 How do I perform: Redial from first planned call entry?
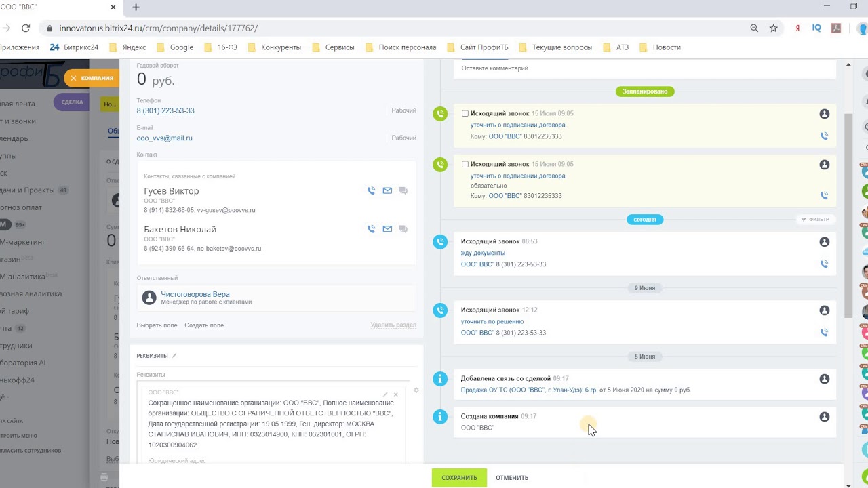pyautogui.click(x=824, y=136)
